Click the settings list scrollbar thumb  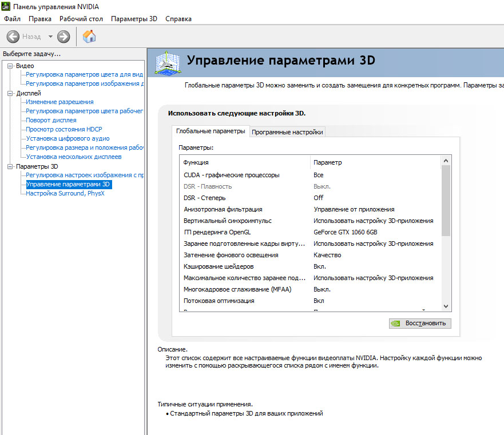coord(446,201)
